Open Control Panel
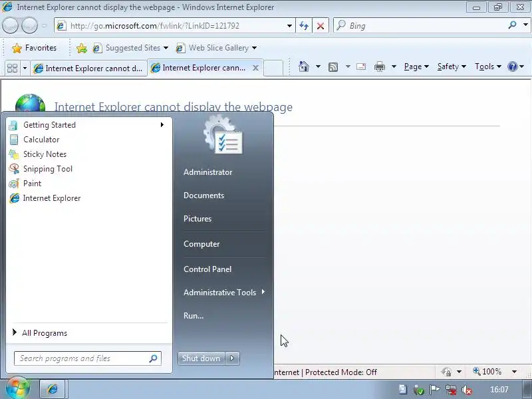 [x=207, y=269]
